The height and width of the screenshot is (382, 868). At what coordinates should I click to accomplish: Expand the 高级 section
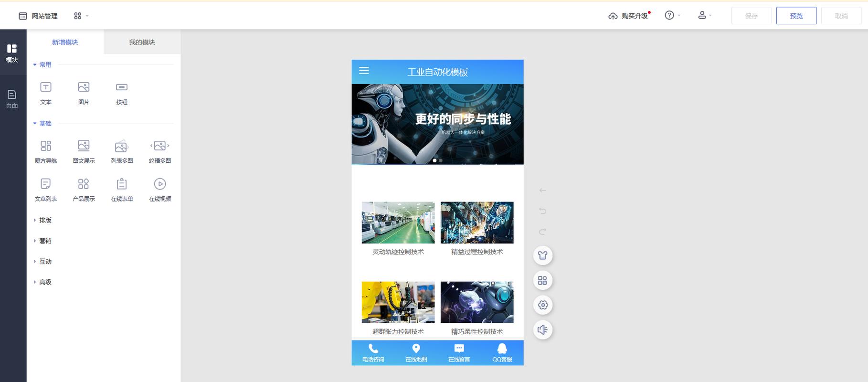pos(42,282)
